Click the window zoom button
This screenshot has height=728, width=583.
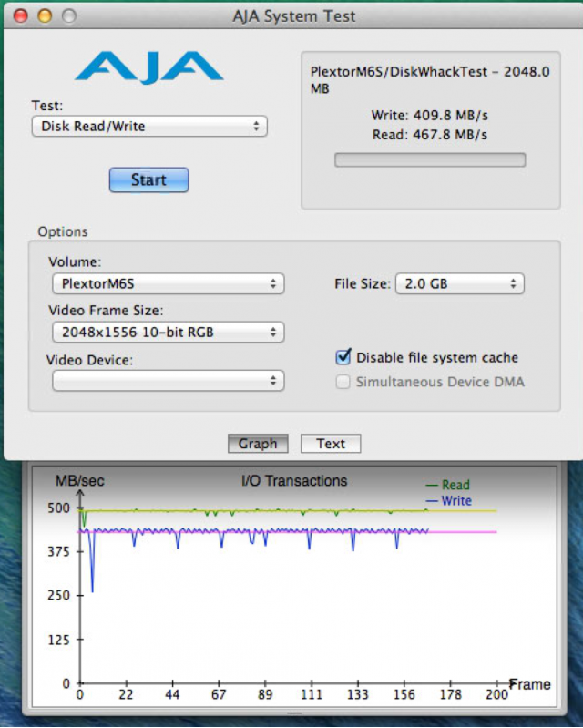pyautogui.click(x=69, y=15)
